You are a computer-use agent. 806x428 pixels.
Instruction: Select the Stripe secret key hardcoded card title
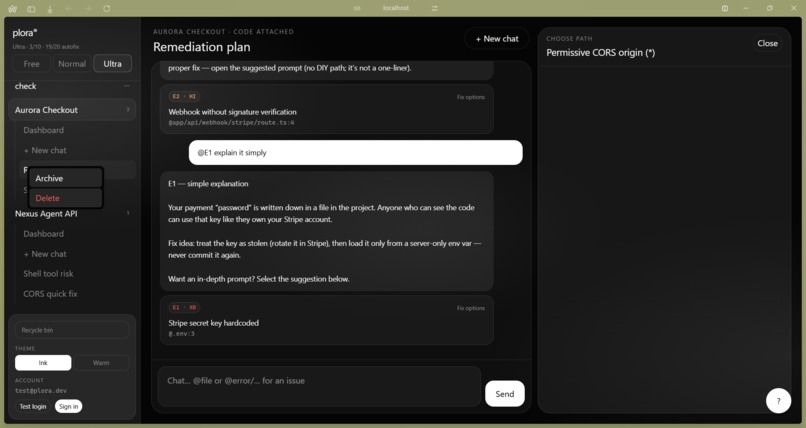tap(214, 323)
